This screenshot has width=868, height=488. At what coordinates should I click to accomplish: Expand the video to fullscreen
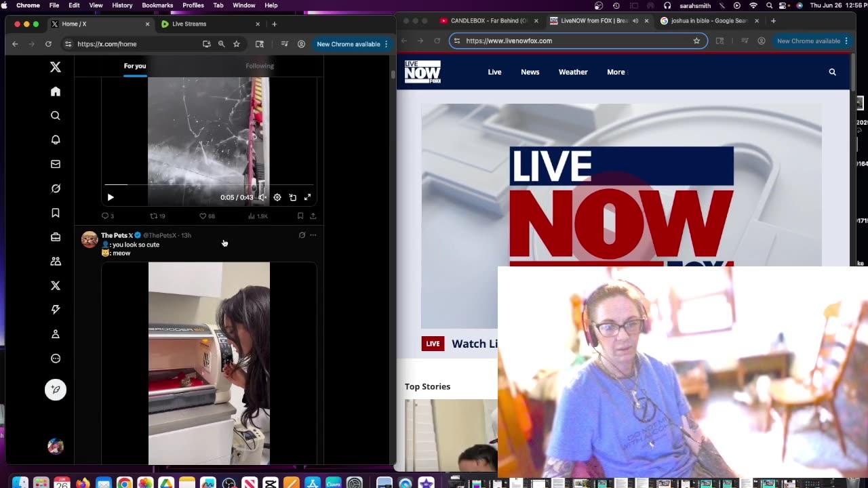tap(308, 197)
